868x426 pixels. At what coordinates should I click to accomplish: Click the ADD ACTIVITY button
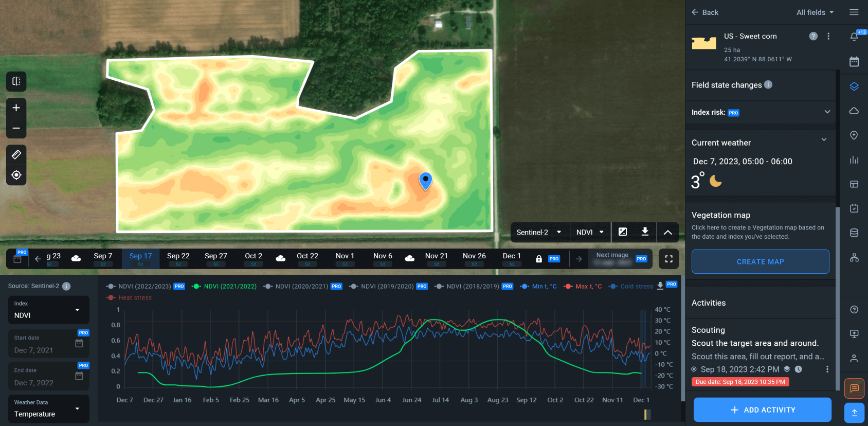point(762,410)
